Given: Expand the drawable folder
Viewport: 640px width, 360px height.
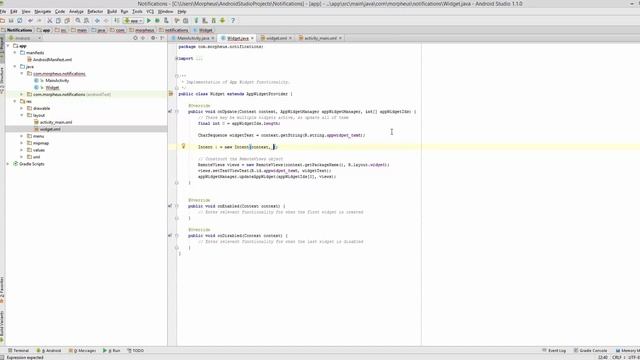Looking at the screenshot, I should 22,108.
